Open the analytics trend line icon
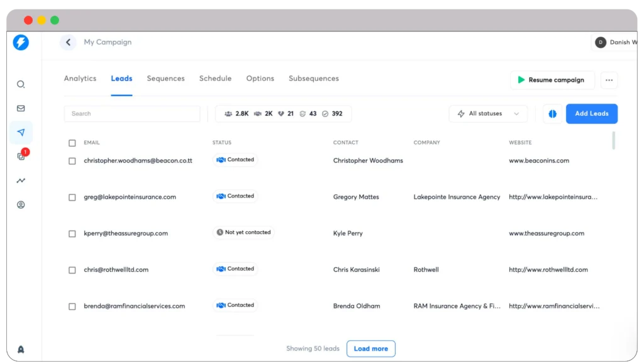The image size is (644, 363). click(21, 181)
